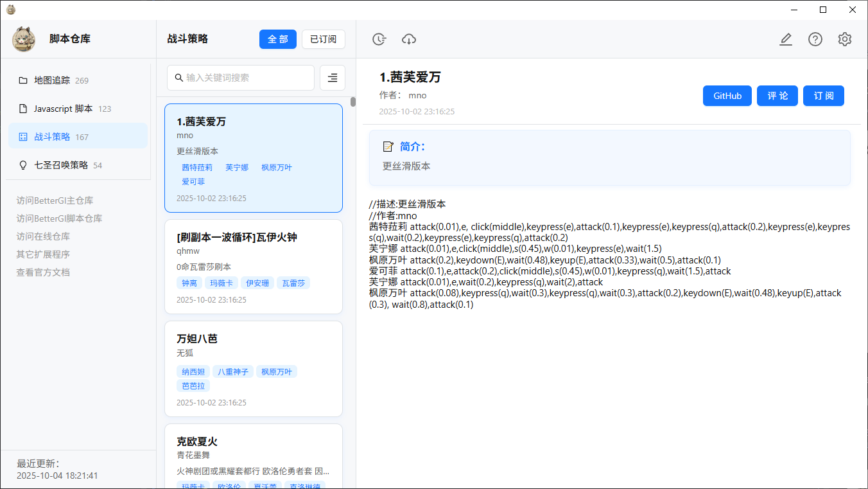Switch to the 全部 filter
Screen dimensions: 868x489
pos(277,39)
